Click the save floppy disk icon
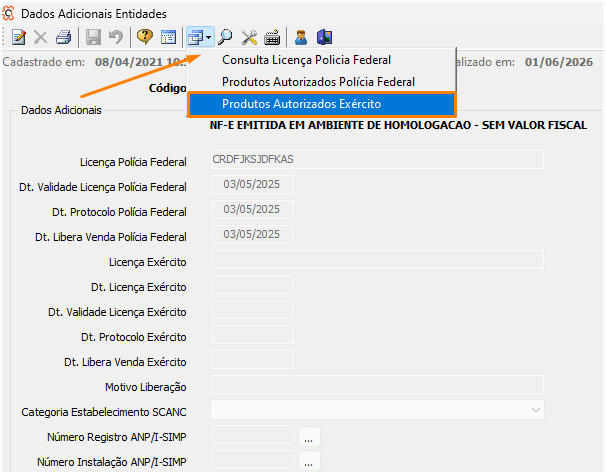The width and height of the screenshot is (606, 472). pyautogui.click(x=93, y=37)
